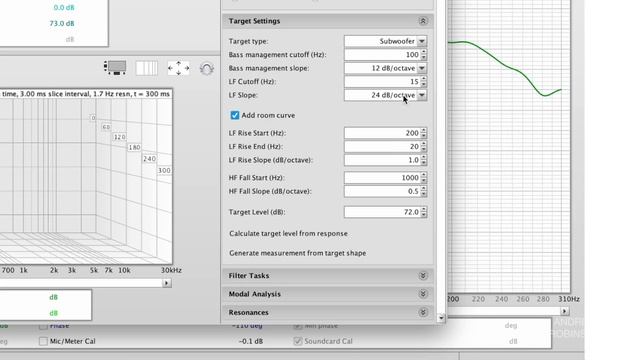Click the LF Rise End stepper arrows
640x360 pixels.
point(424,147)
